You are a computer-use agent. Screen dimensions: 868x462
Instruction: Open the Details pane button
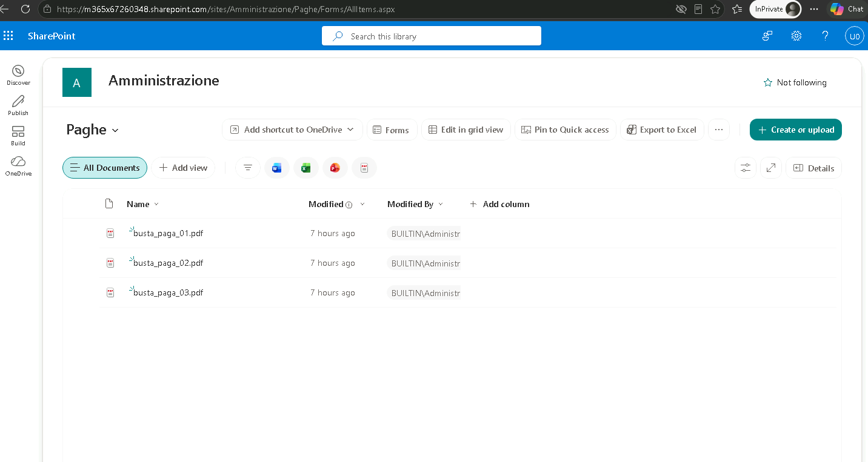tap(813, 168)
